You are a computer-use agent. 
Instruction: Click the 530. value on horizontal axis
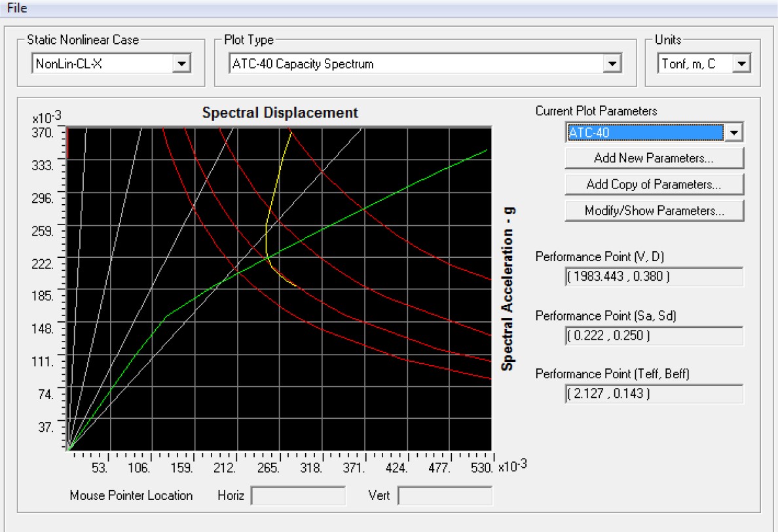click(x=481, y=468)
